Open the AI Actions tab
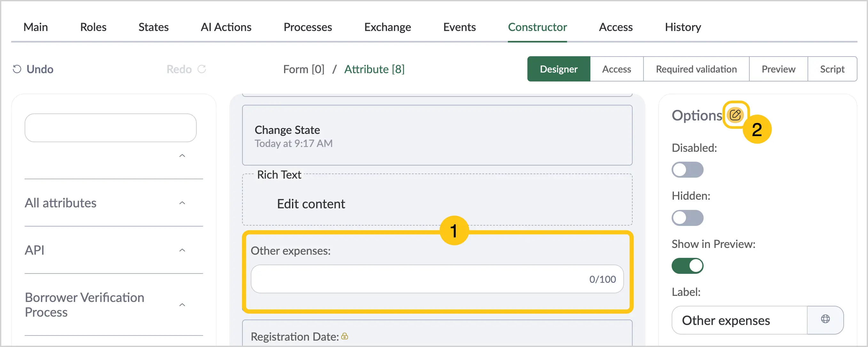This screenshot has width=868, height=347. click(226, 27)
